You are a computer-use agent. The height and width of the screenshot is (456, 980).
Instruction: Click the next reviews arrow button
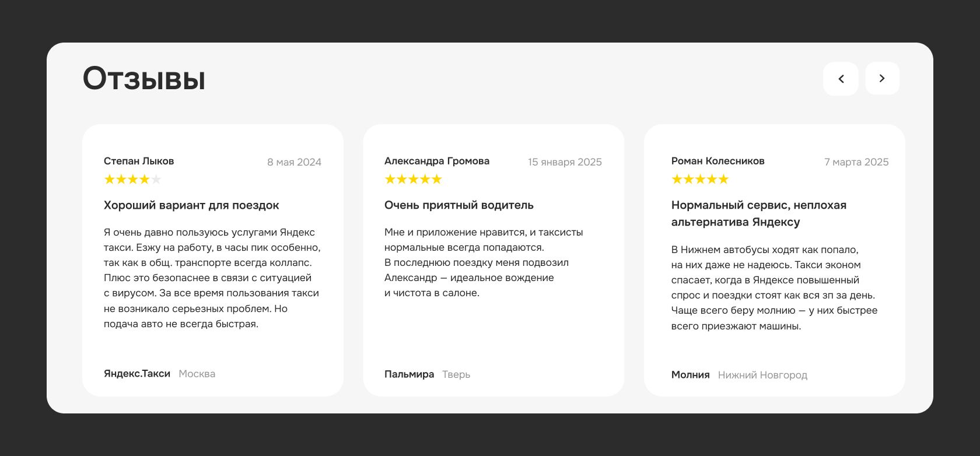pos(882,79)
